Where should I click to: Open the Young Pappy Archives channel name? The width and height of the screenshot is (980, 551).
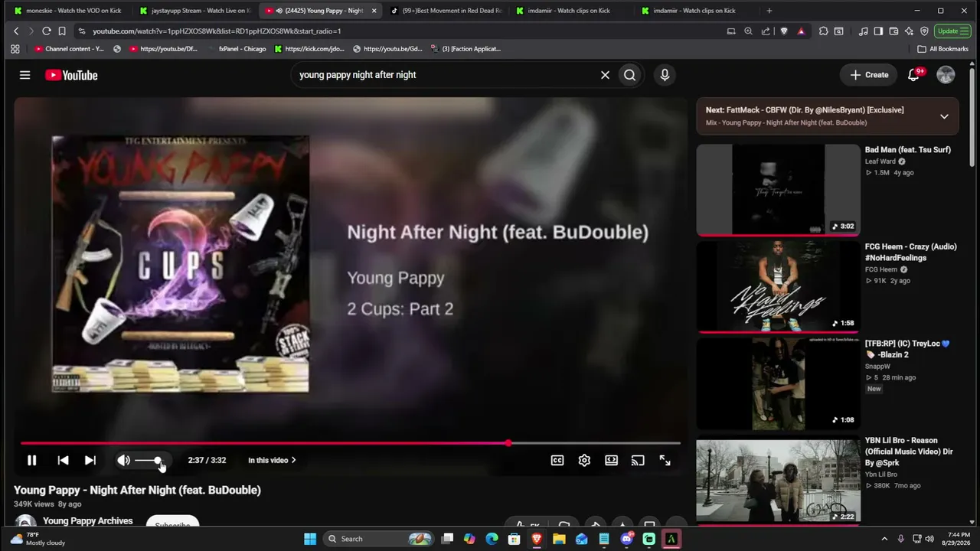pyautogui.click(x=88, y=520)
